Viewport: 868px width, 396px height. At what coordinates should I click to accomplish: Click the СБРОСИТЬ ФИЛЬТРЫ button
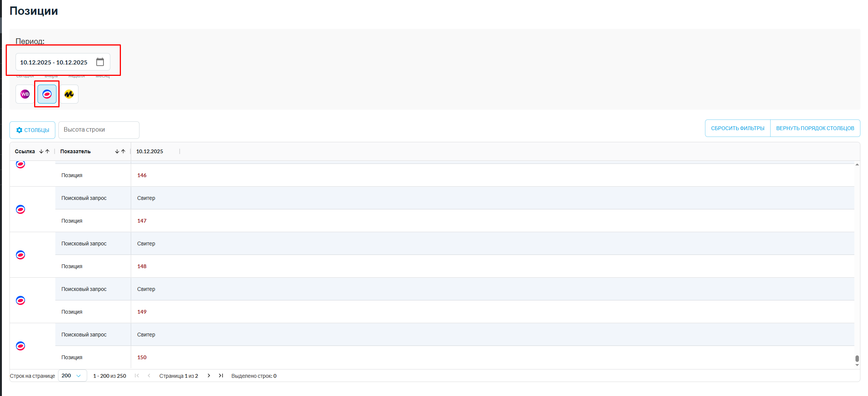point(737,128)
